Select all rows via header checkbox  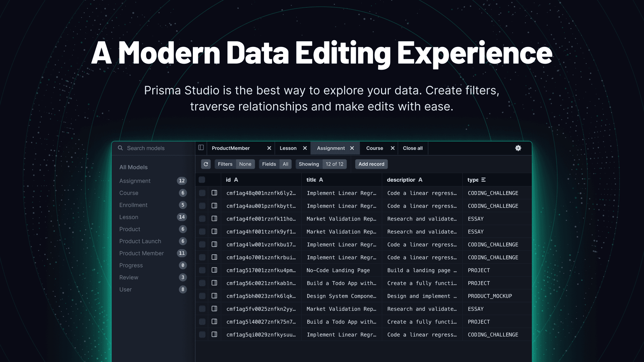[202, 180]
